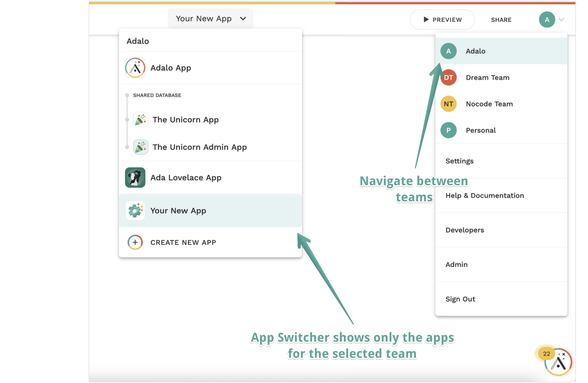Click The Unicorn App party icon
Image resolution: width=588 pixels, height=383 pixels.
click(141, 120)
